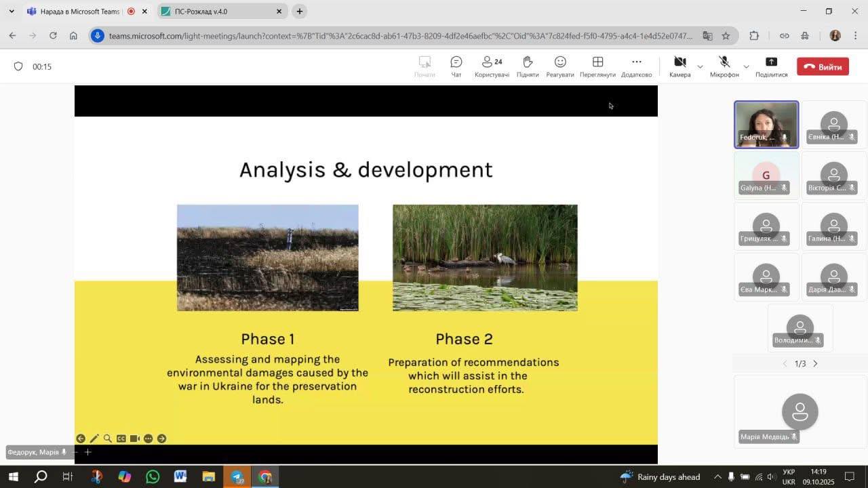Raise hand with the Підняти icon
Viewport: 868px width, 488px height.
(528, 66)
